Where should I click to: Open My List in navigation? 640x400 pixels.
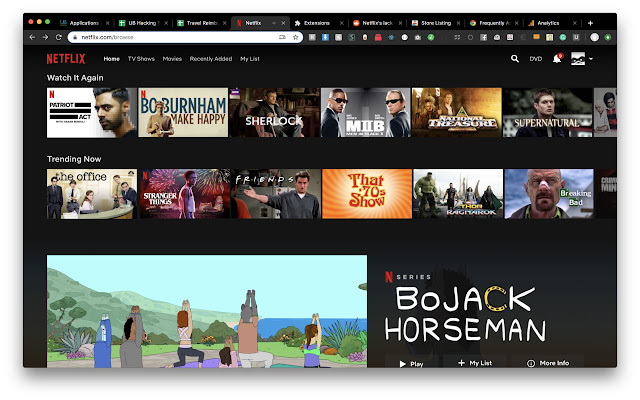point(250,59)
